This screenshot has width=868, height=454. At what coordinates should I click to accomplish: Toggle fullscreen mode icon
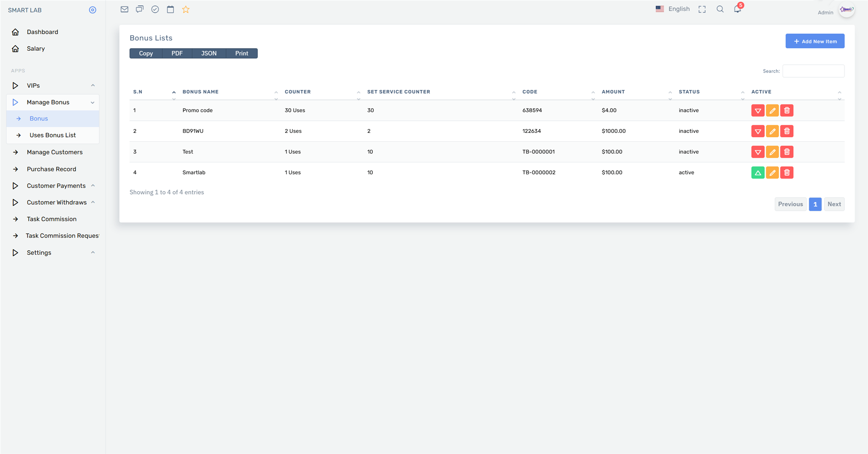point(702,9)
